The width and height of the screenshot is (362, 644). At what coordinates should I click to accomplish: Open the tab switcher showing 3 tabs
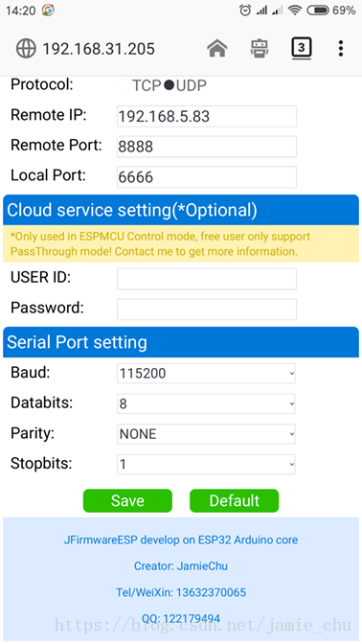[302, 49]
